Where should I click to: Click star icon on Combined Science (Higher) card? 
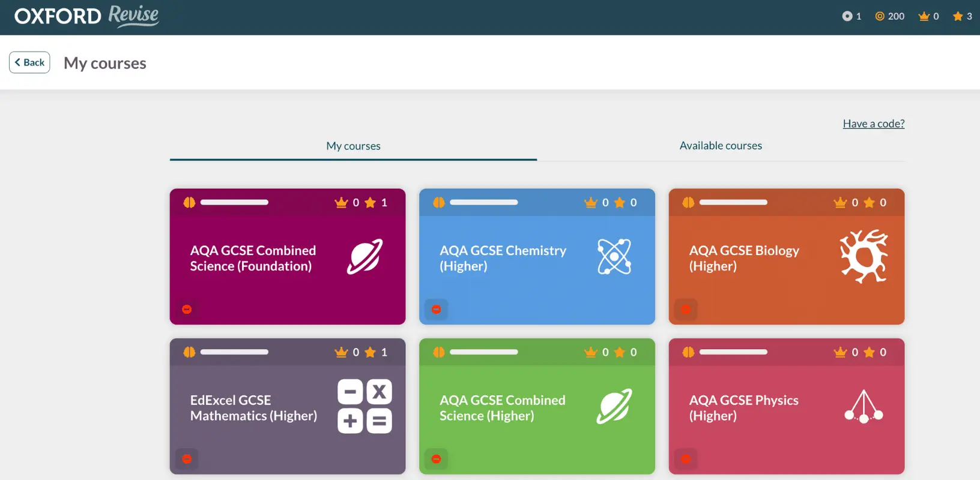click(x=620, y=352)
